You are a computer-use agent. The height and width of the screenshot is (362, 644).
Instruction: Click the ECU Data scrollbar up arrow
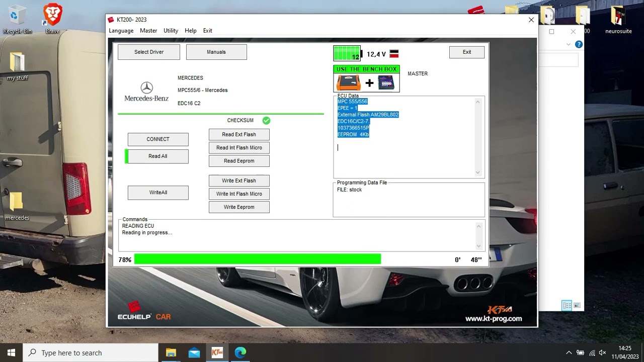478,102
